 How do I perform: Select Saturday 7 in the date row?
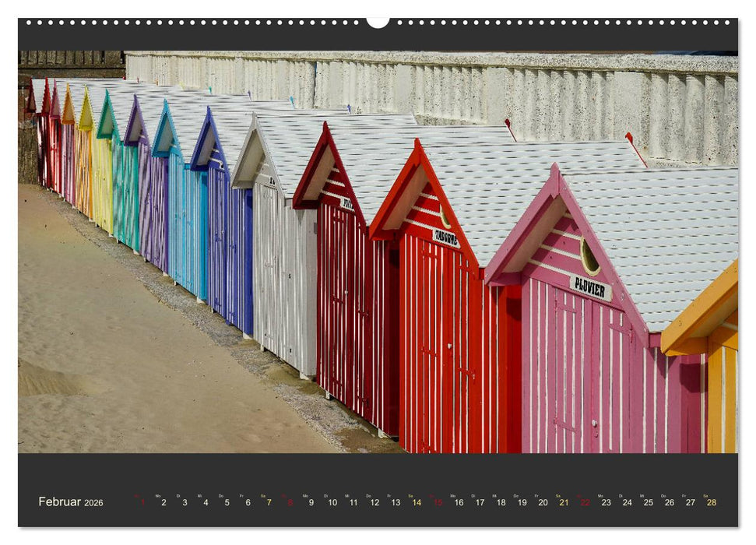(269, 503)
